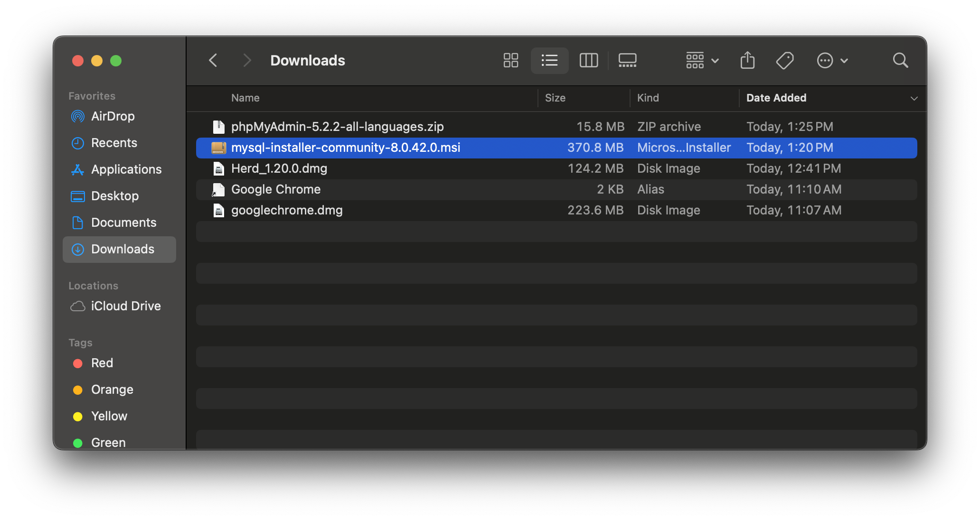This screenshot has width=980, height=520.
Task: Click the 370.8 MB size value
Action: pyautogui.click(x=595, y=148)
